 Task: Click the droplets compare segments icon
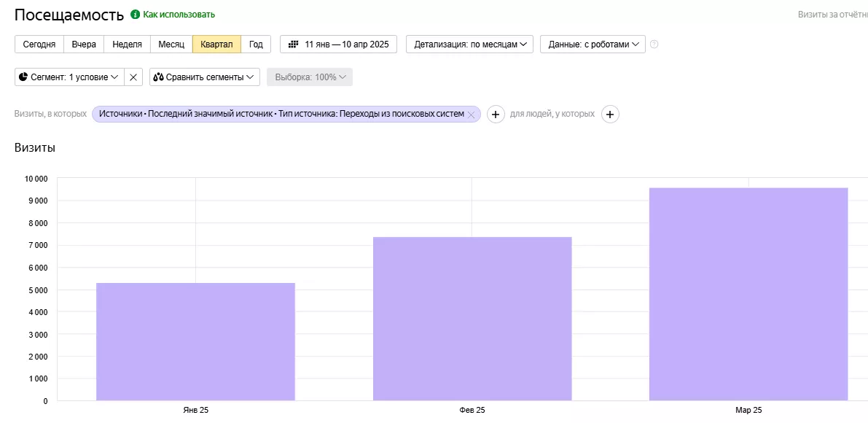pos(158,77)
